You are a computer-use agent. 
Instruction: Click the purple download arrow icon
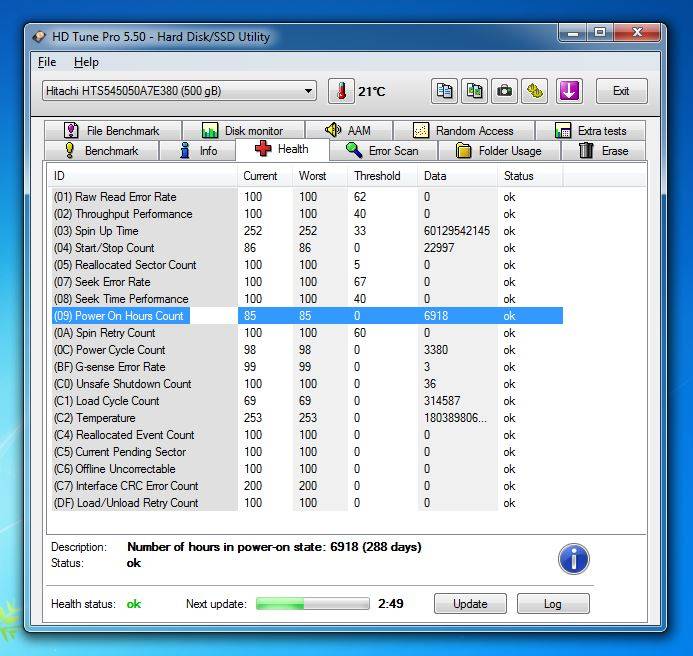click(569, 91)
